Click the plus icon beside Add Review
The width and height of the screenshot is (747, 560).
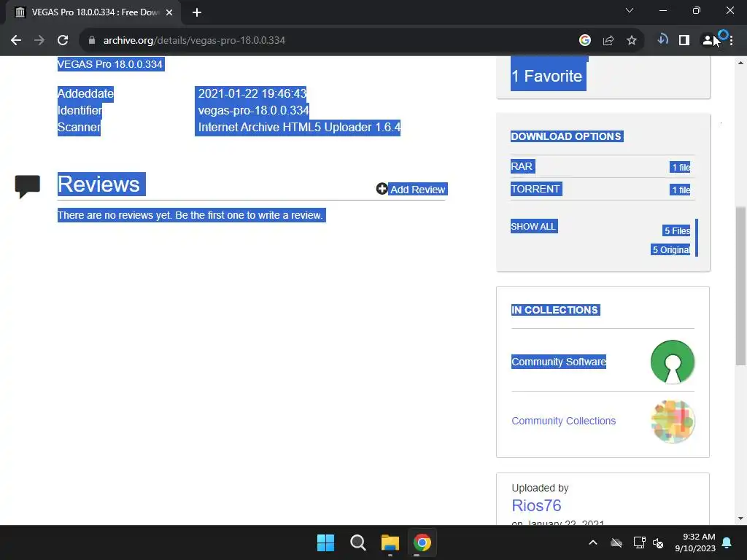382,189
